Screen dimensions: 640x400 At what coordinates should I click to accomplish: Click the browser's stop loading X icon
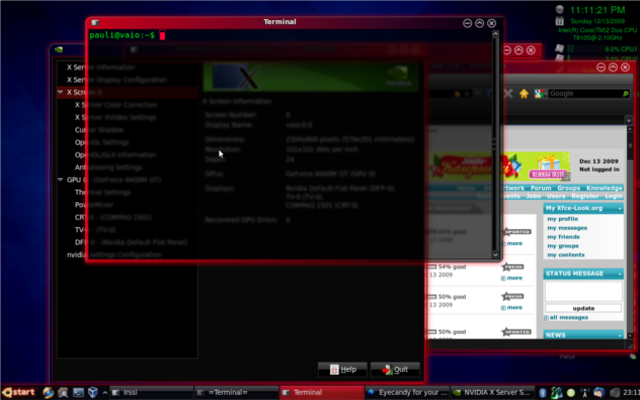pyautogui.click(x=508, y=94)
